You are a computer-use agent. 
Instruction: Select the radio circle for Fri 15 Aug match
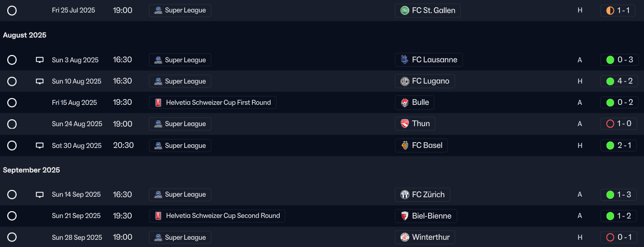coord(12,103)
